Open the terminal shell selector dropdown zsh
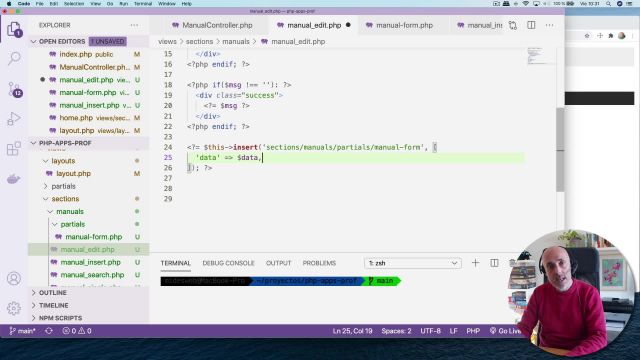 point(413,263)
